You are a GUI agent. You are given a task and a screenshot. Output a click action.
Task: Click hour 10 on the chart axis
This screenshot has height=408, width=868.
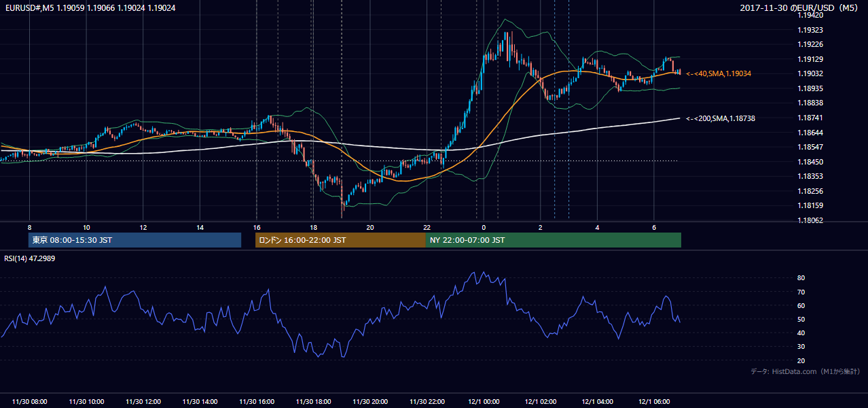coord(86,227)
